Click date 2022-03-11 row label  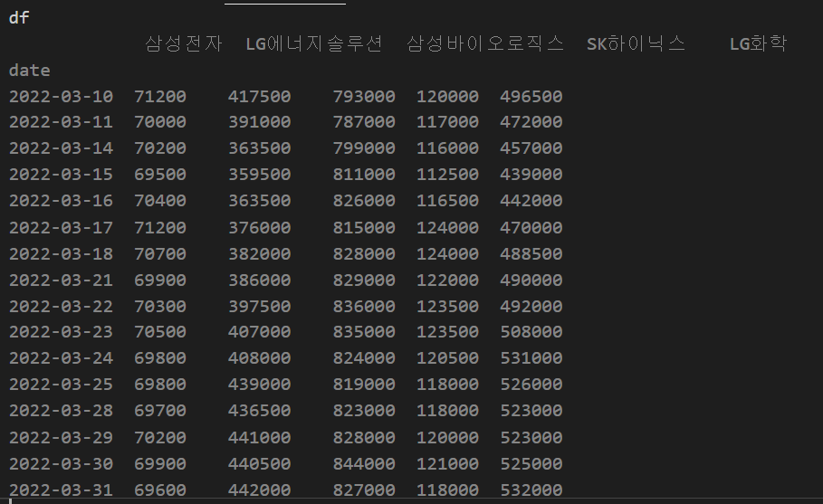pyautogui.click(x=61, y=122)
